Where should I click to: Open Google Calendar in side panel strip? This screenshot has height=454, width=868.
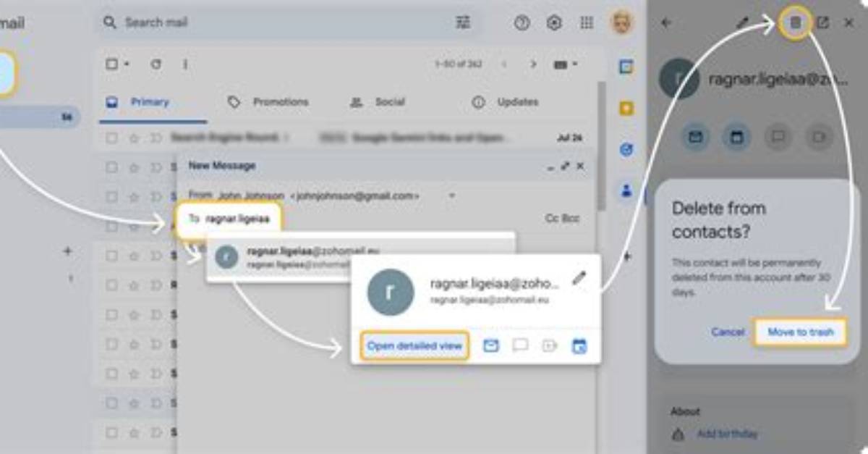tap(626, 67)
